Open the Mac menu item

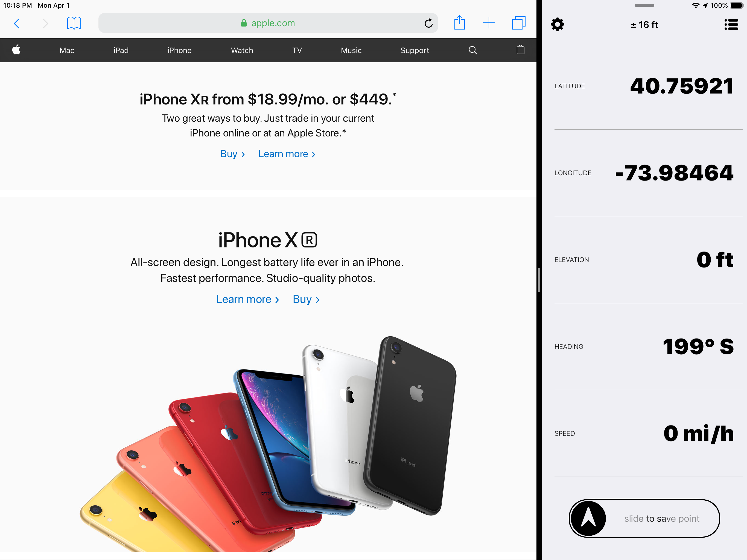pos(67,50)
